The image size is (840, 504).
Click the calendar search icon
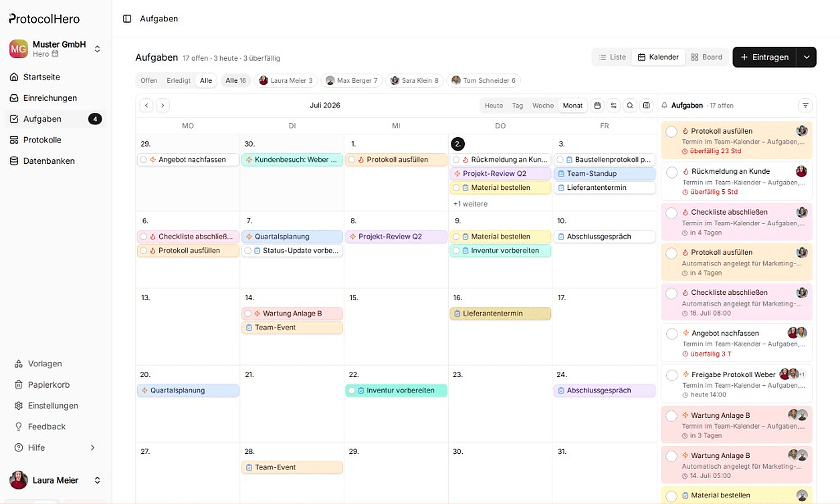[630, 106]
